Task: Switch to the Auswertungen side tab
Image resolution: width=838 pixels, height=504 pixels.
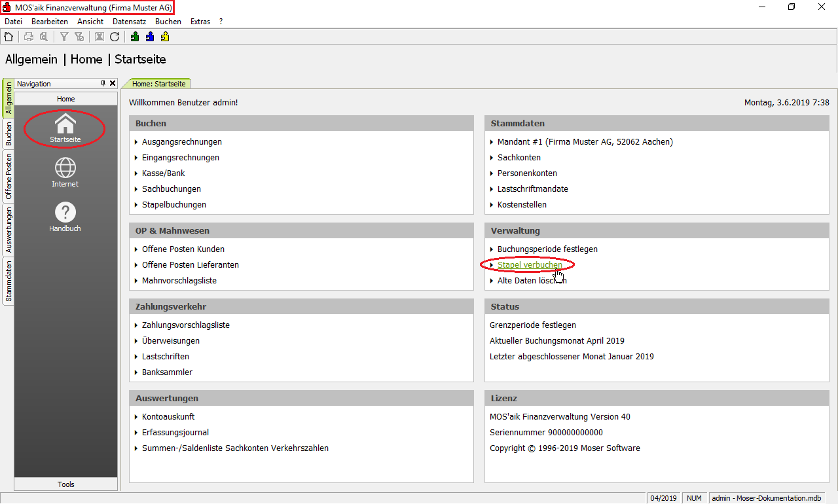Action: pyautogui.click(x=9, y=230)
